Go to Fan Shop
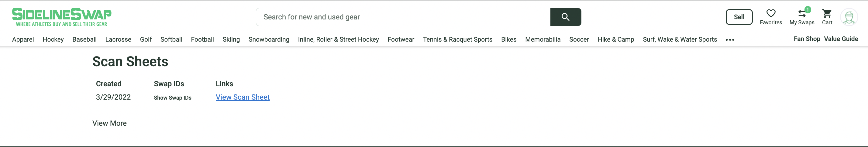 pyautogui.click(x=807, y=39)
